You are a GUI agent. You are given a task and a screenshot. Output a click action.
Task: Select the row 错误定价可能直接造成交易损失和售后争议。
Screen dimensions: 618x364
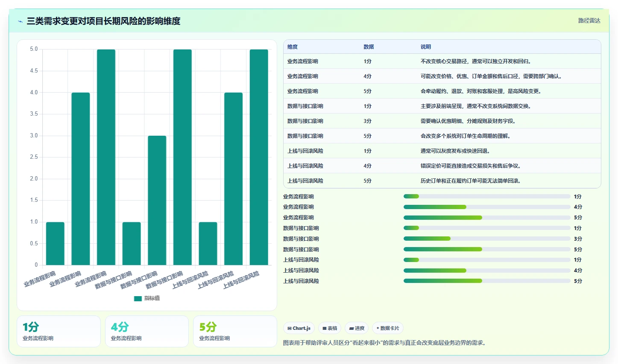click(x=442, y=166)
